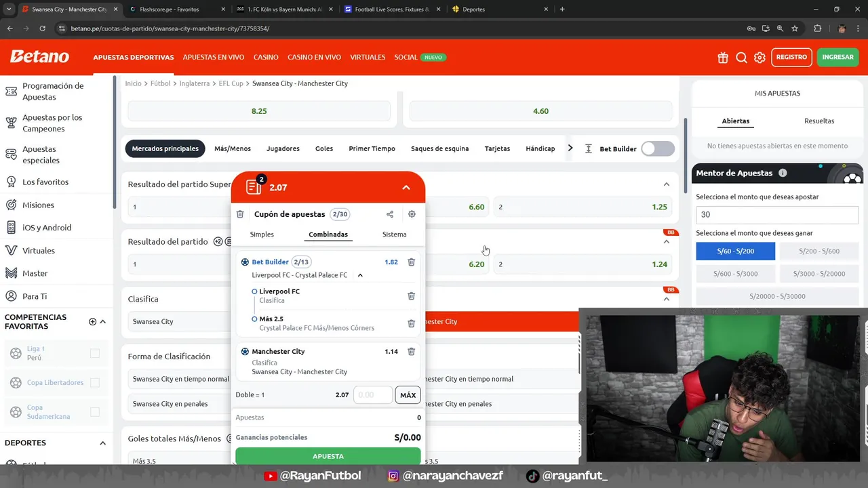The image size is (868, 488).
Task: Click the bet slip icon with badge 2
Action: point(254,186)
